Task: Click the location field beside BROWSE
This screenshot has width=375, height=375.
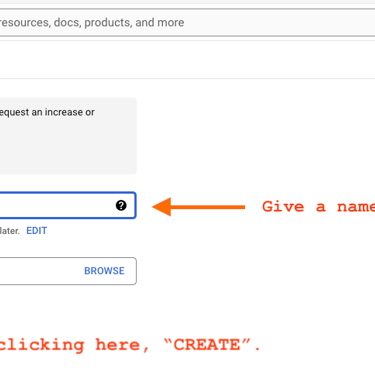Action: tap(68, 271)
